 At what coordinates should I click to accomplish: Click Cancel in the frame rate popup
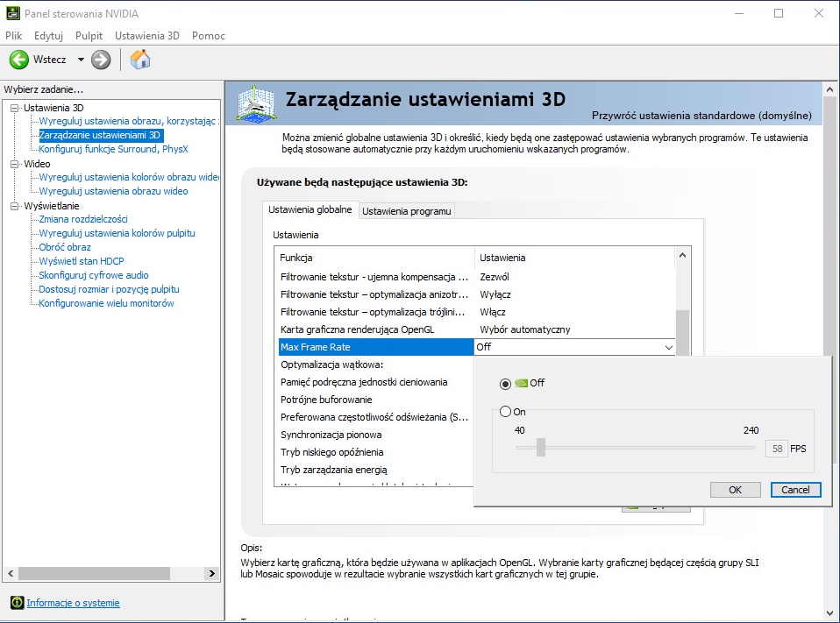tap(795, 490)
